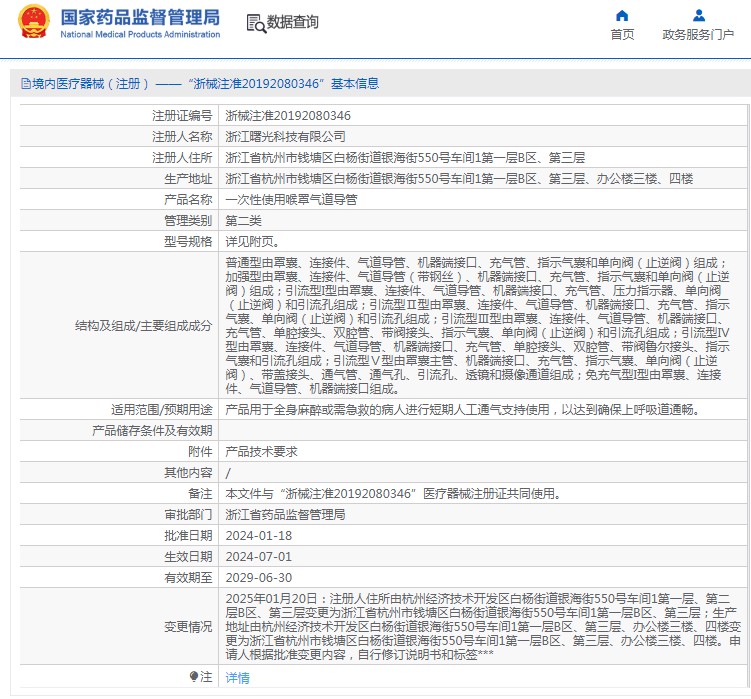Click the national emblem logo
This screenshot has width=751, height=699.
(34, 22)
